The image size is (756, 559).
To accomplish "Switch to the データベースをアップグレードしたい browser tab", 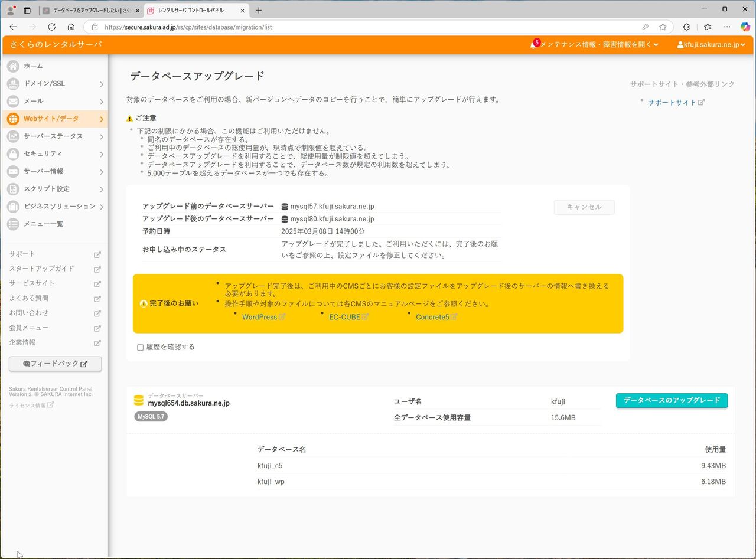I will click(x=90, y=10).
